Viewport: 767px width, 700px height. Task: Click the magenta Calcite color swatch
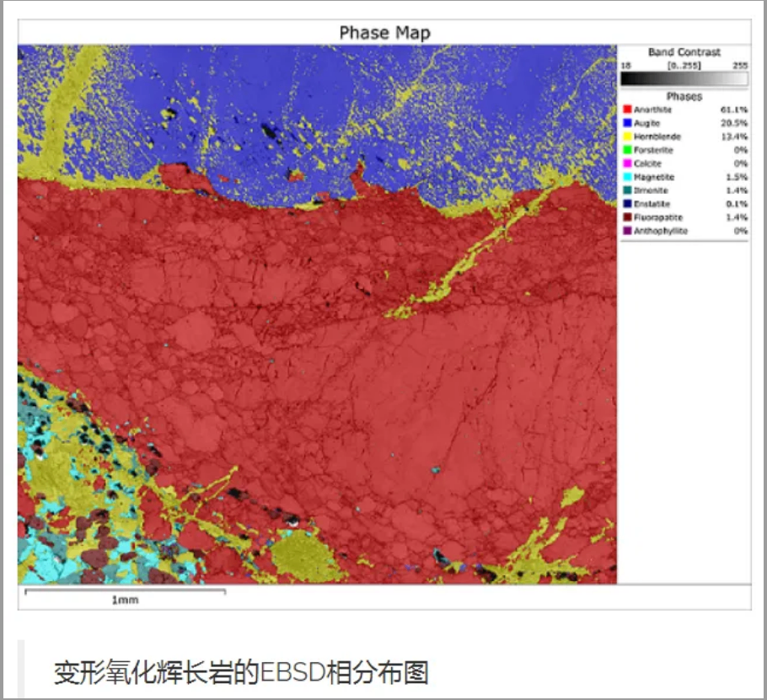pyautogui.click(x=627, y=163)
